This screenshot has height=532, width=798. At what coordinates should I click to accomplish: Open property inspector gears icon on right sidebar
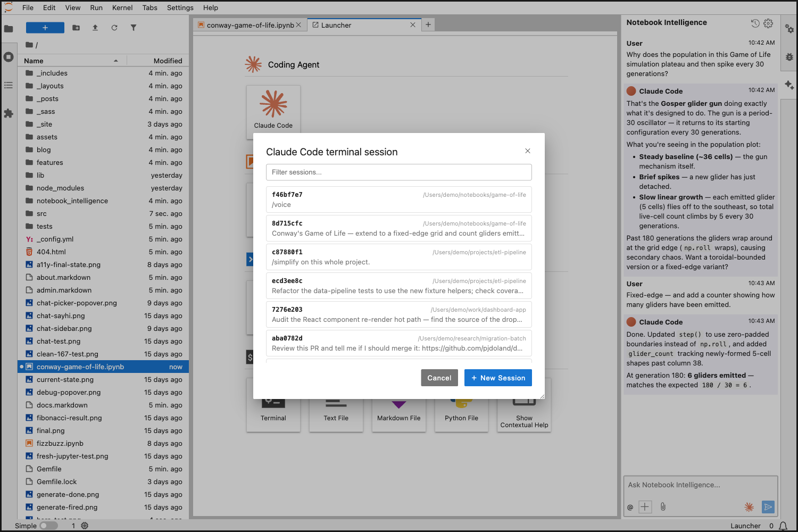(x=789, y=29)
